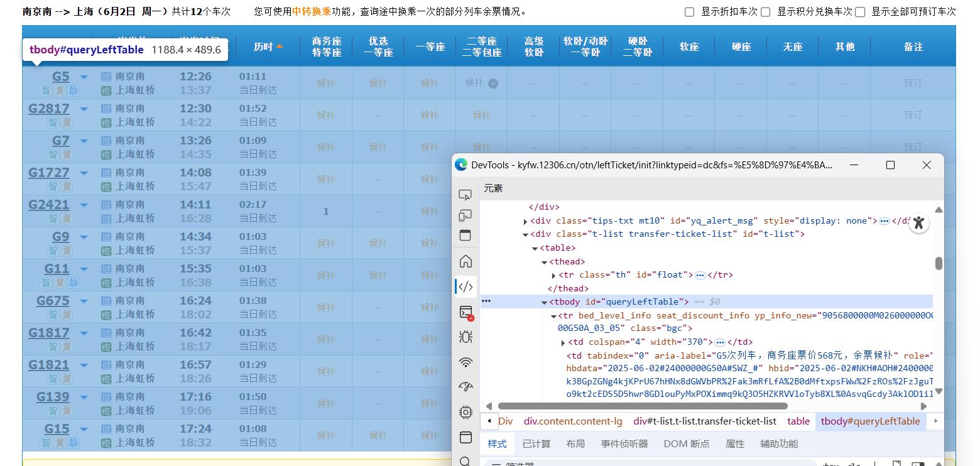Click the ellipsis badge in tr class th
This screenshot has width=980, height=466.
click(700, 275)
